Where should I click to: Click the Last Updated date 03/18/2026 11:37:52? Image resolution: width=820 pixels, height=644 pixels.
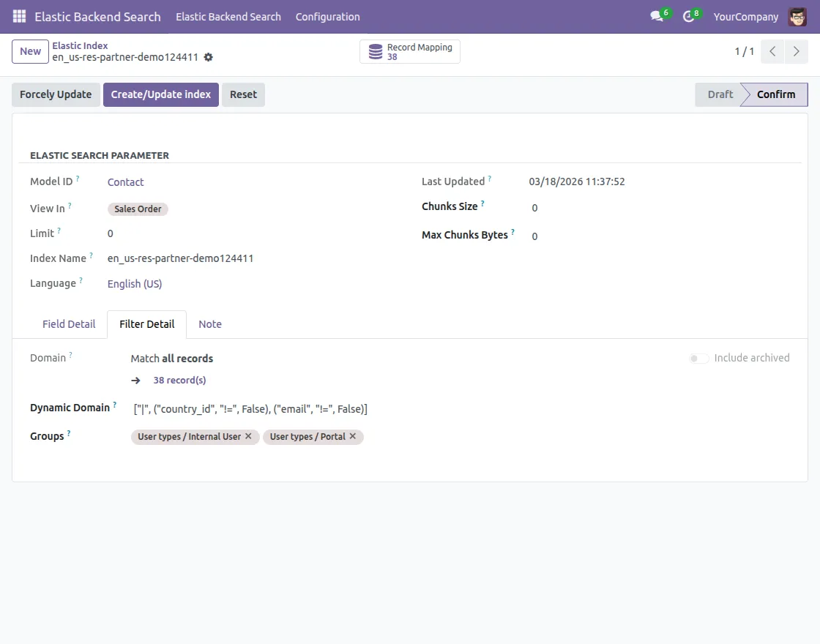577,181
